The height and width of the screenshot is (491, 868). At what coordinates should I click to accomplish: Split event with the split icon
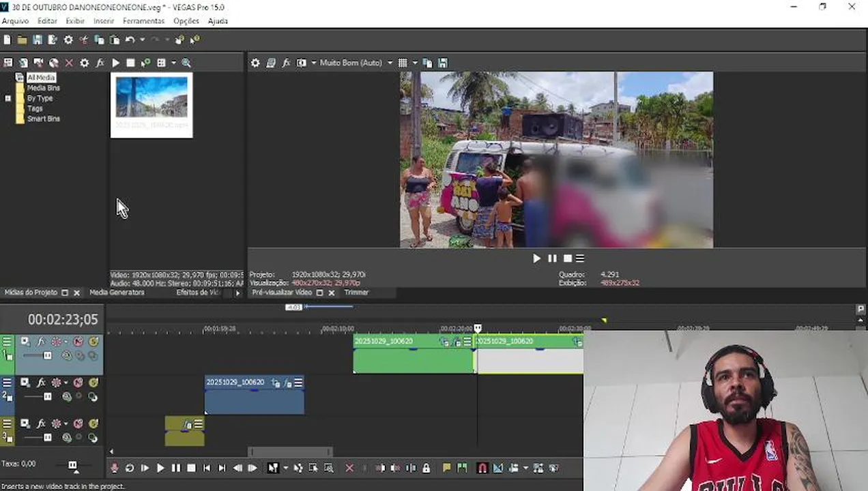click(411, 468)
